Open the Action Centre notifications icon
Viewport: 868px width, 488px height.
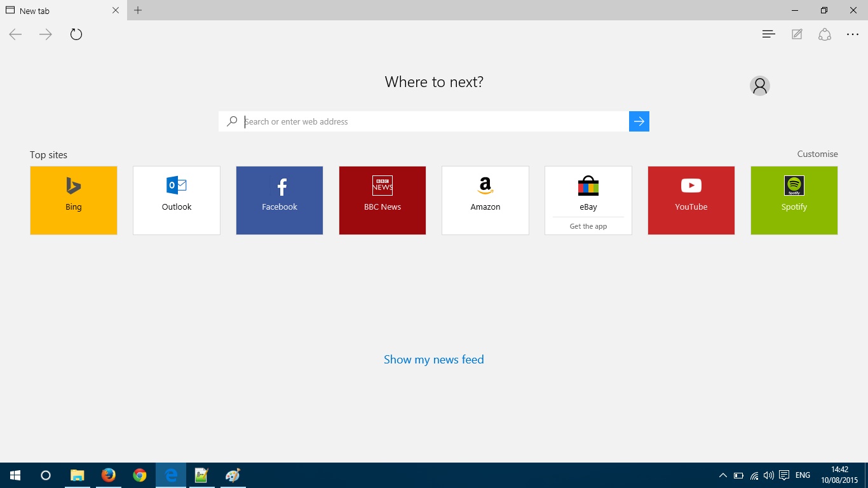[x=784, y=475]
